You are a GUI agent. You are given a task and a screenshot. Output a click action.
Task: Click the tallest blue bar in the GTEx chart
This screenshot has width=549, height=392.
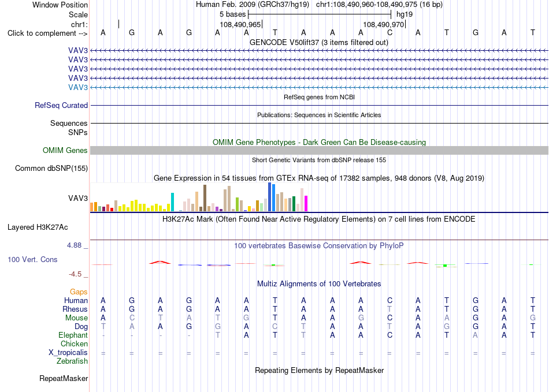pos(270,197)
